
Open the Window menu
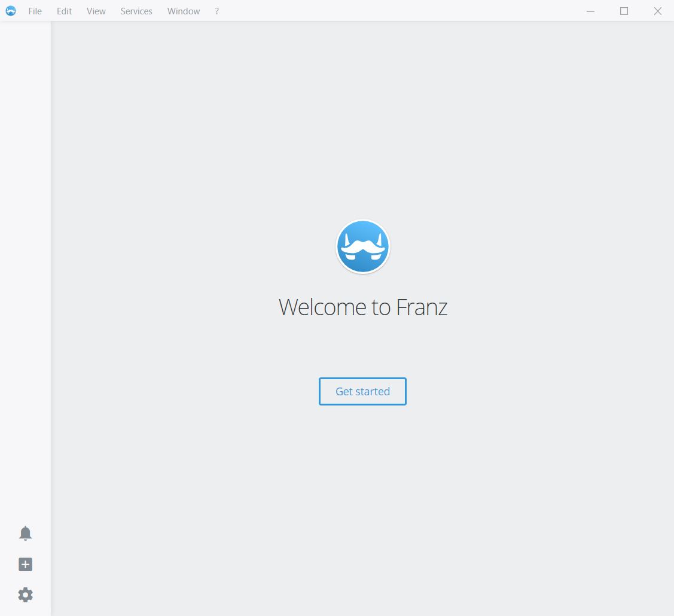coord(184,11)
